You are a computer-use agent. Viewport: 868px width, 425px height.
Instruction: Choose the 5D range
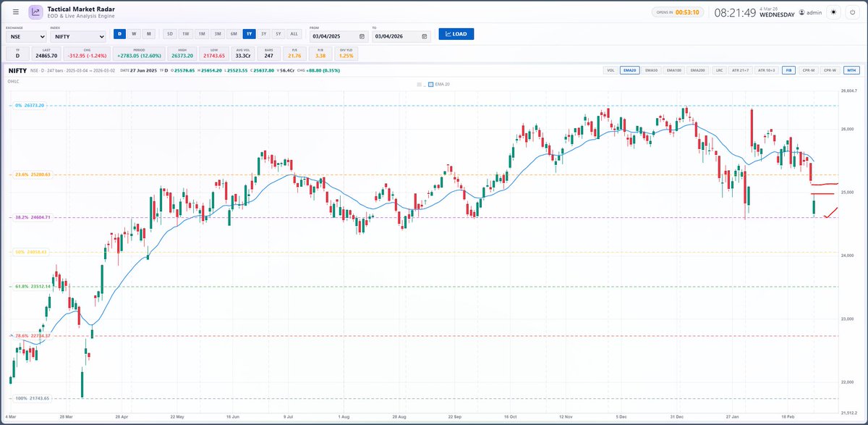169,34
